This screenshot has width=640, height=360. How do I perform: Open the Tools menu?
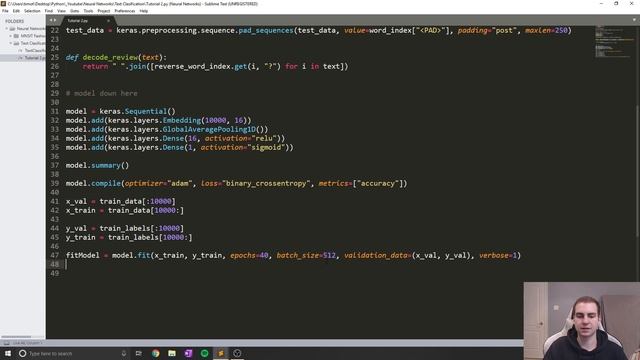88,11
